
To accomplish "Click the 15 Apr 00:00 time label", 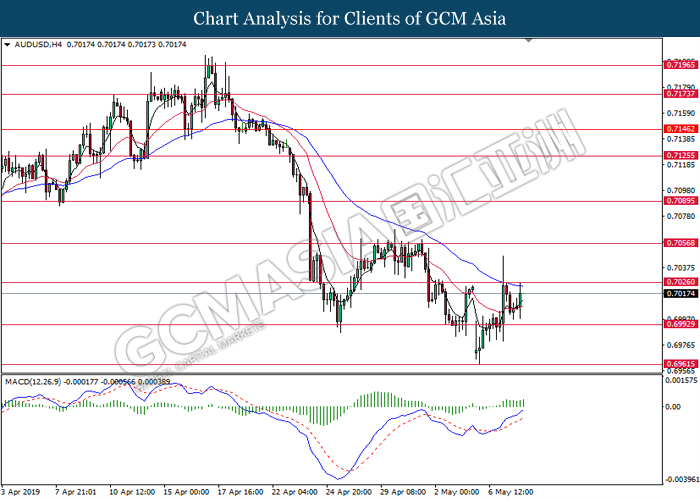I will pyautogui.click(x=186, y=492).
